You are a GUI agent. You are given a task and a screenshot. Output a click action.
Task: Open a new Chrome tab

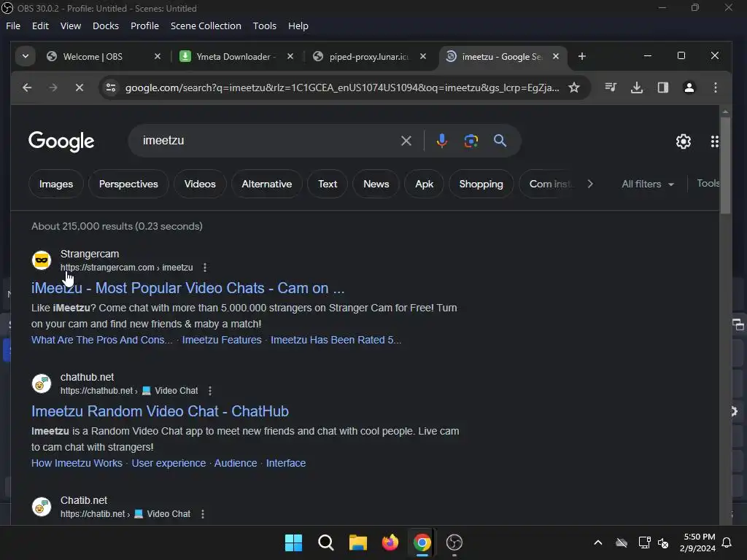[581, 56]
